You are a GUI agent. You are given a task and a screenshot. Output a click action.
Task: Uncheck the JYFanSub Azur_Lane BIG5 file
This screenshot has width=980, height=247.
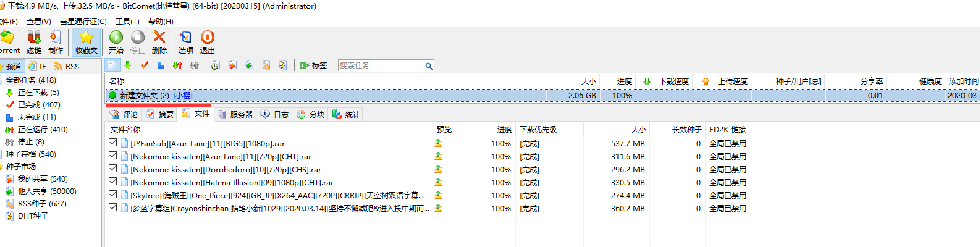pyautogui.click(x=112, y=143)
